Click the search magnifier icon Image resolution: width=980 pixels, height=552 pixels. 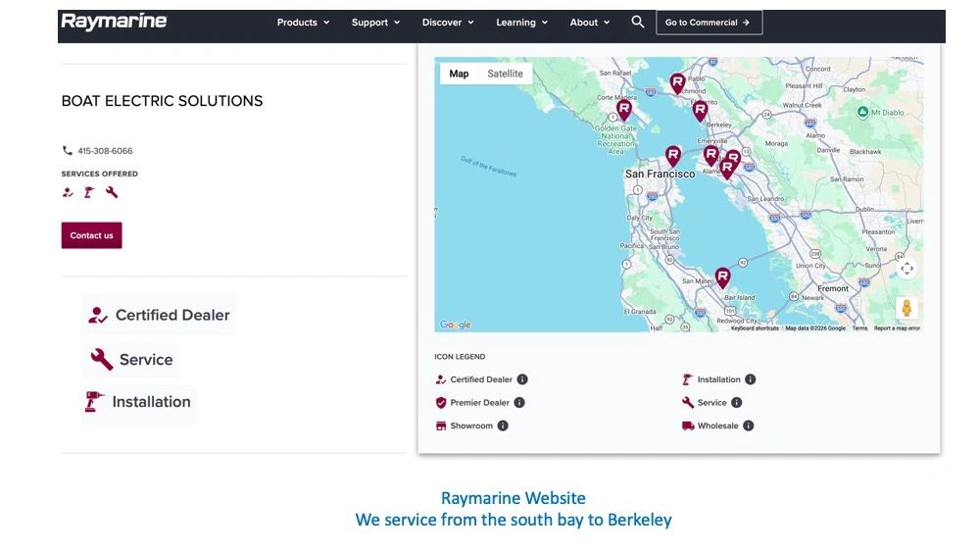coord(638,22)
